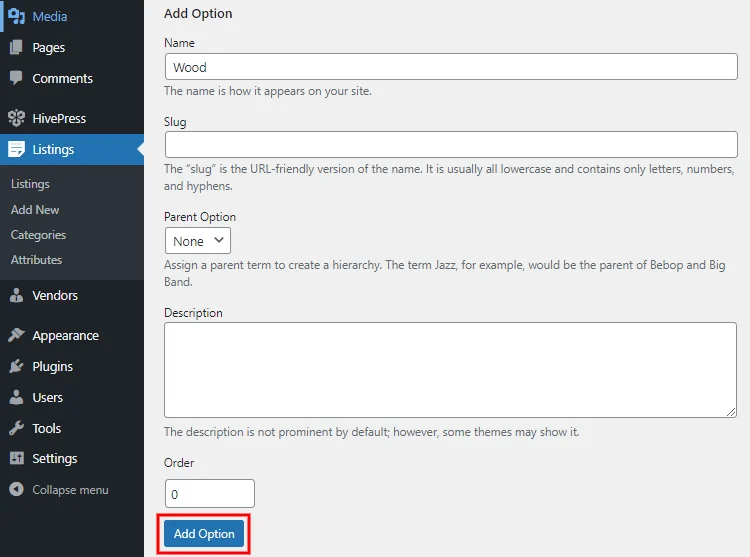
Task: Click into the Slug text field
Action: pos(451,144)
